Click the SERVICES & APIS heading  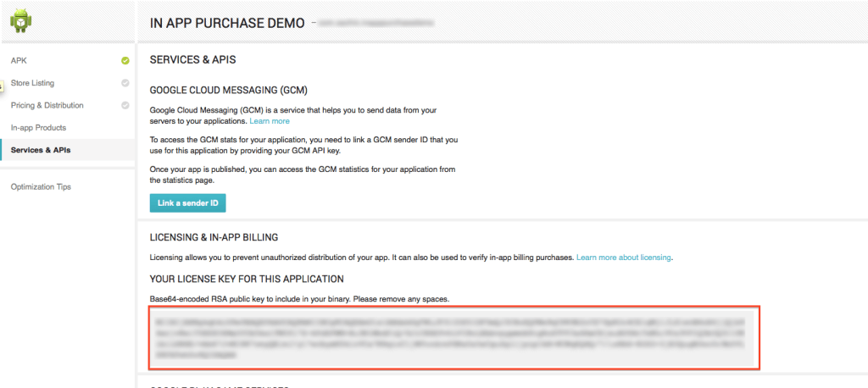tap(192, 60)
